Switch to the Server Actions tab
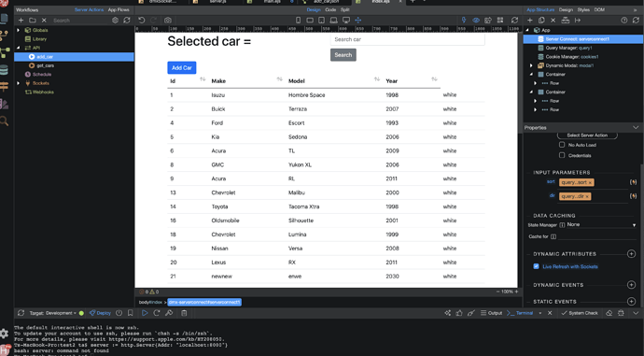 click(x=89, y=9)
